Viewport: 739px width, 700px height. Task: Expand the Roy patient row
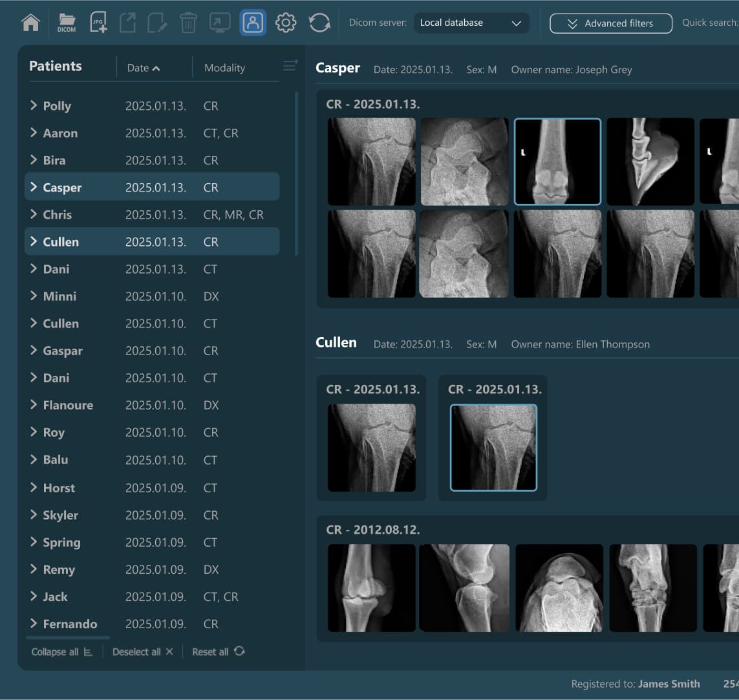coord(34,432)
